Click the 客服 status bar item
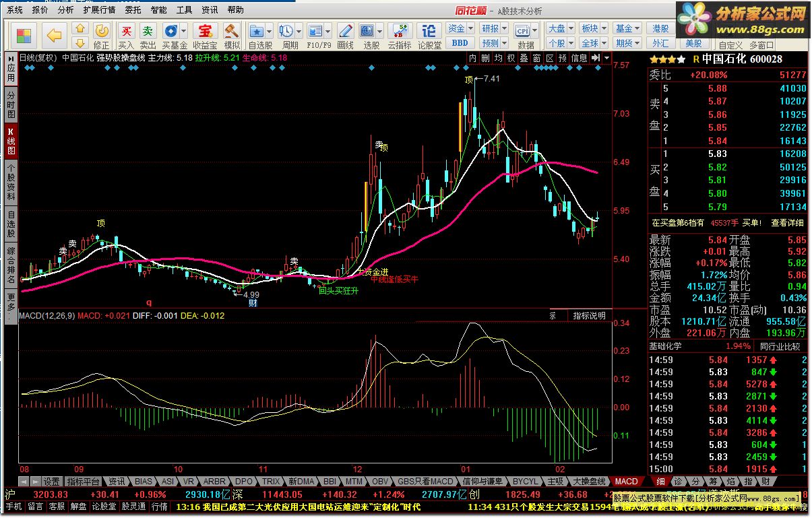 point(56,507)
